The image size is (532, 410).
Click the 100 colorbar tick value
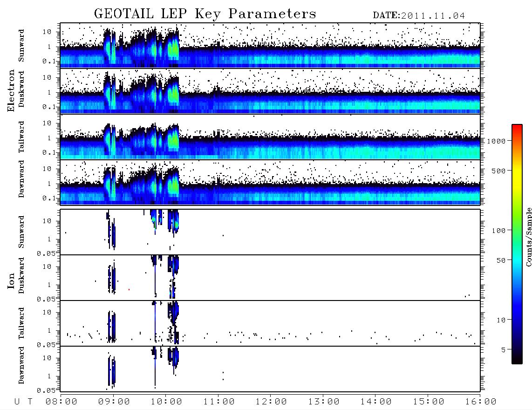(x=499, y=231)
